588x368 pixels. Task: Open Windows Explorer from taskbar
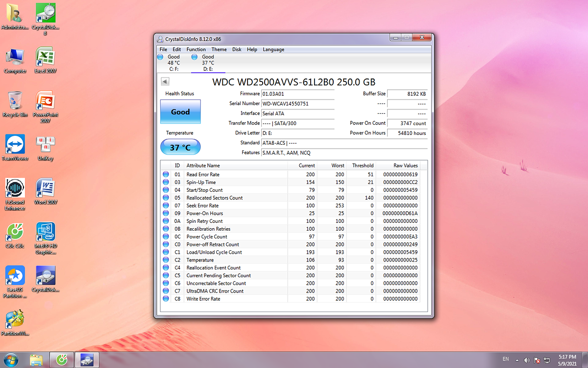[x=37, y=360]
